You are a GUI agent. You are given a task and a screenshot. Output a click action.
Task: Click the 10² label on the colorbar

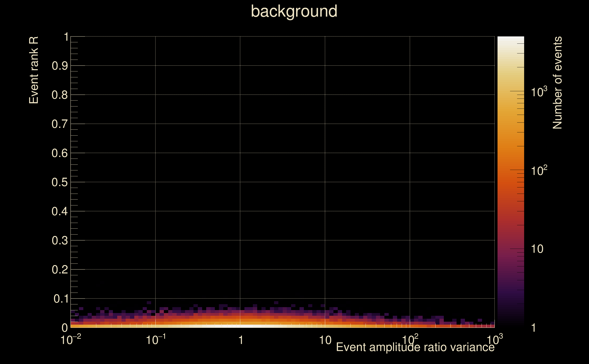tap(539, 170)
